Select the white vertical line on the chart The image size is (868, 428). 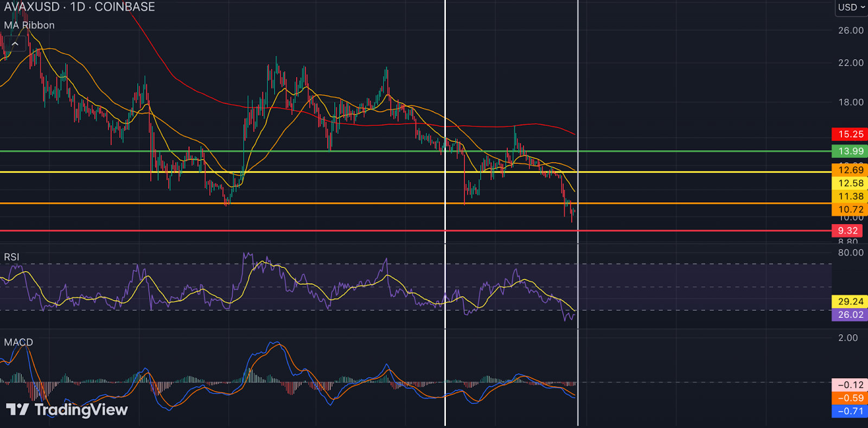(445, 213)
